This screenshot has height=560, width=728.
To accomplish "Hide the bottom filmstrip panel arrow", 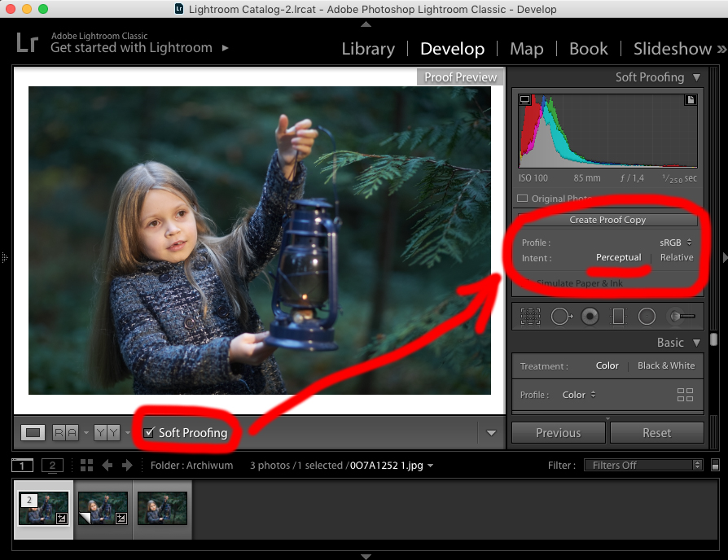I will (x=366, y=556).
